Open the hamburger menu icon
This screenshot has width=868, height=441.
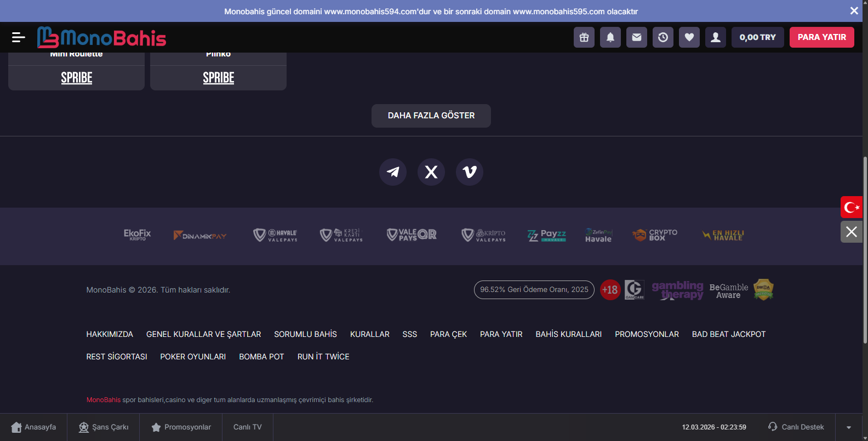(18, 37)
